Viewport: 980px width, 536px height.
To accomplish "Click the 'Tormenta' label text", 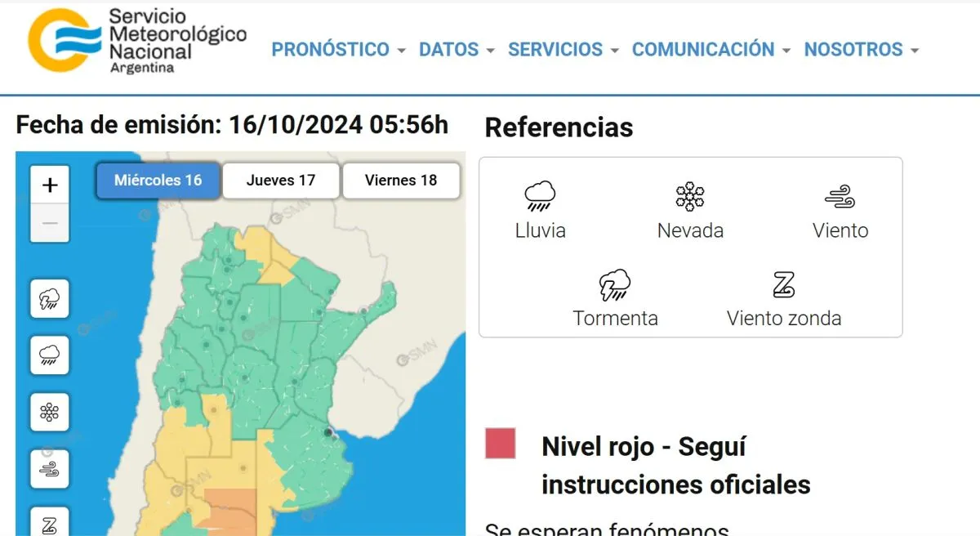I will pyautogui.click(x=616, y=318).
